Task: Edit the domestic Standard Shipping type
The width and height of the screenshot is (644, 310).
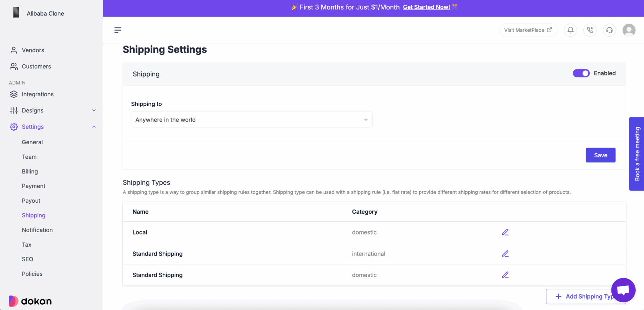Action: tap(505, 275)
